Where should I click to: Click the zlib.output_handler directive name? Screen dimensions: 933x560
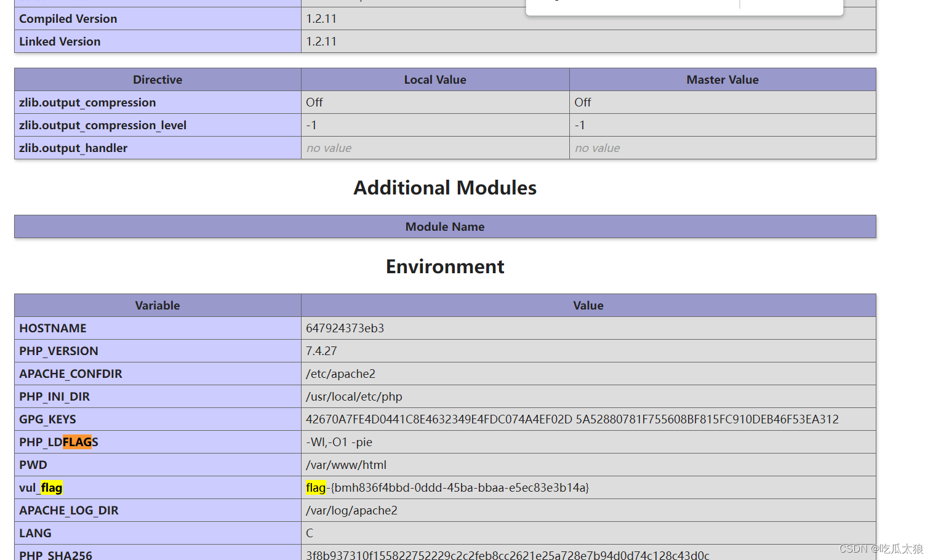pos(73,148)
